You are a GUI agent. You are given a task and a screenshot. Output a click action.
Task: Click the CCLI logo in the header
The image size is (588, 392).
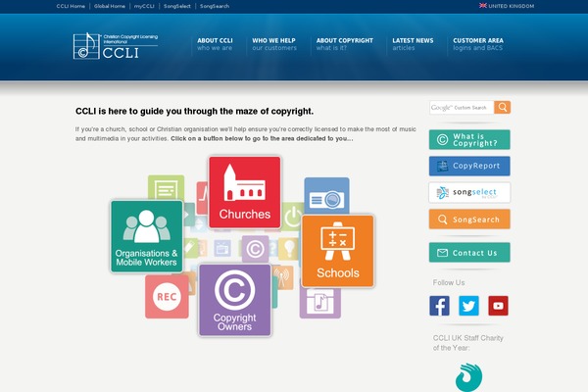click(116, 46)
